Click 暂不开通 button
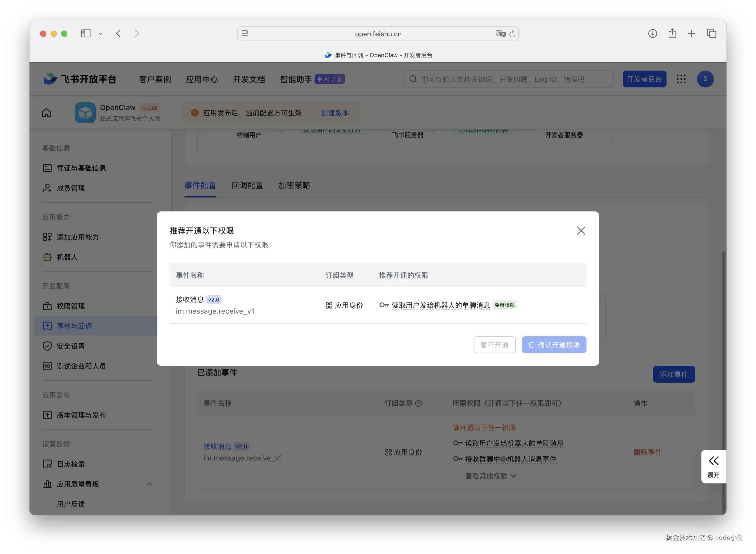The image size is (756, 554). click(494, 345)
